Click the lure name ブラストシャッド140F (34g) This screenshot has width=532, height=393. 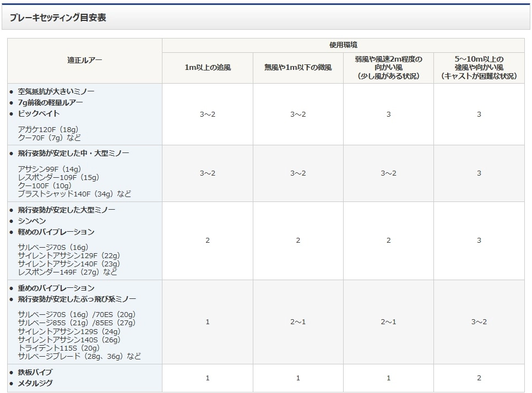tap(65, 194)
